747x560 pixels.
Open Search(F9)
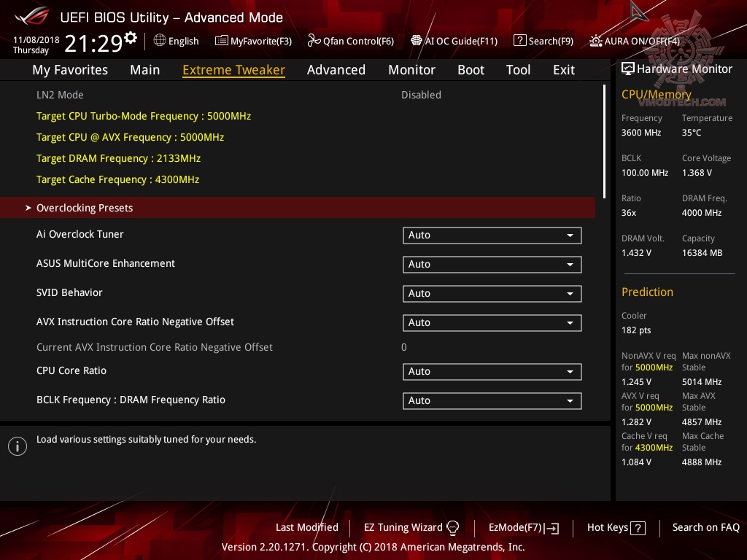coord(543,41)
